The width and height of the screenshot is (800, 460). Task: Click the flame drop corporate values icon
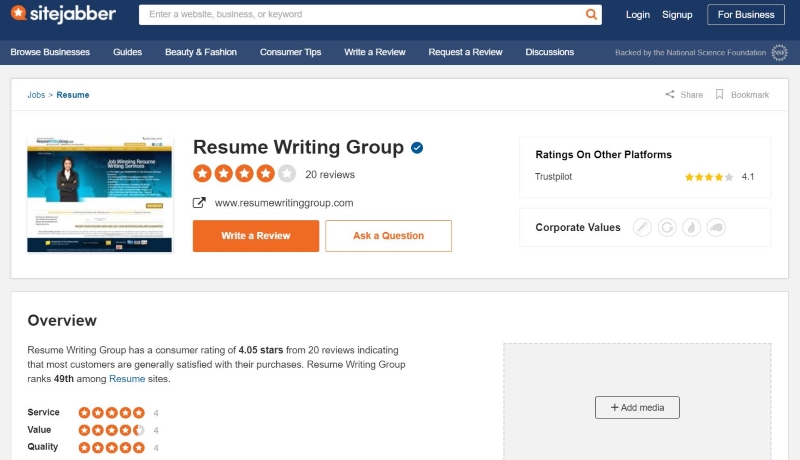coord(691,227)
